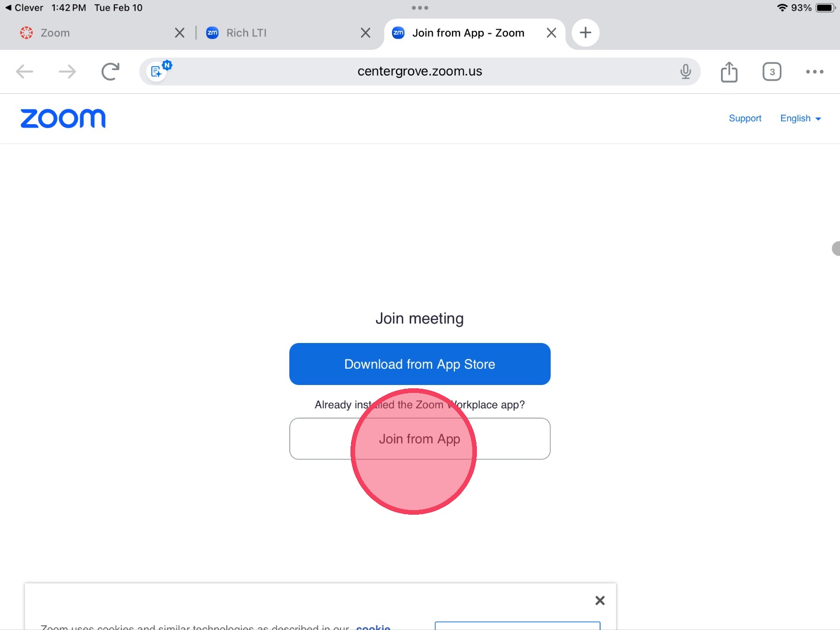Open the cookie policy link

pos(373,627)
